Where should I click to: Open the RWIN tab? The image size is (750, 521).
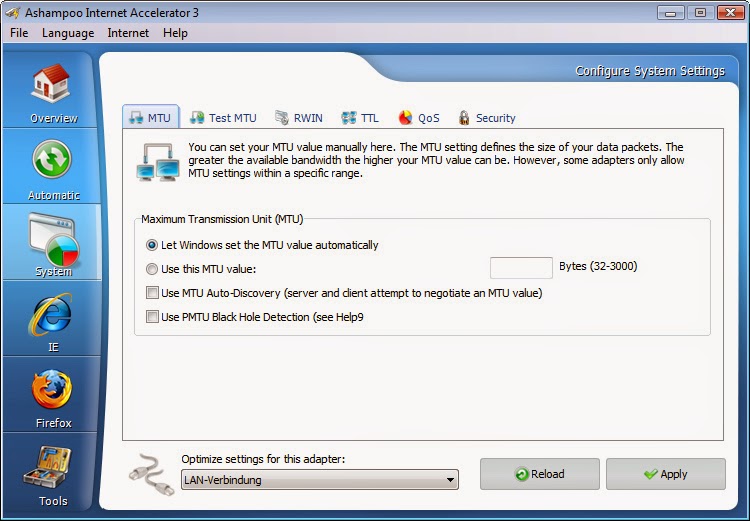(x=299, y=118)
